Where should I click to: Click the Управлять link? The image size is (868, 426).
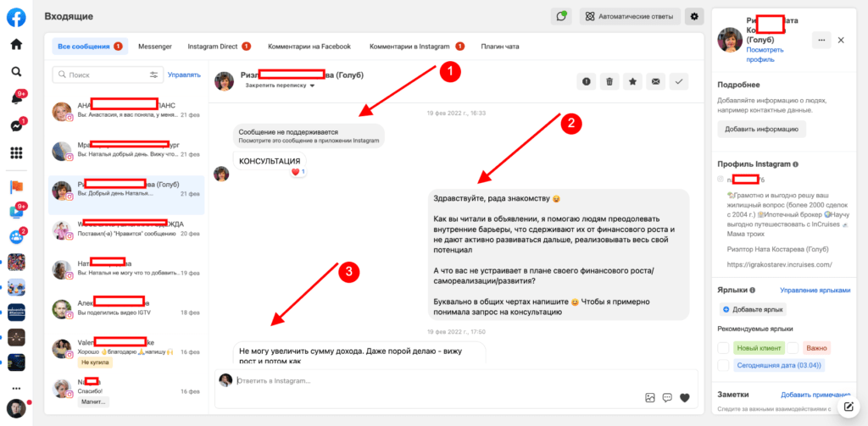pyautogui.click(x=184, y=75)
